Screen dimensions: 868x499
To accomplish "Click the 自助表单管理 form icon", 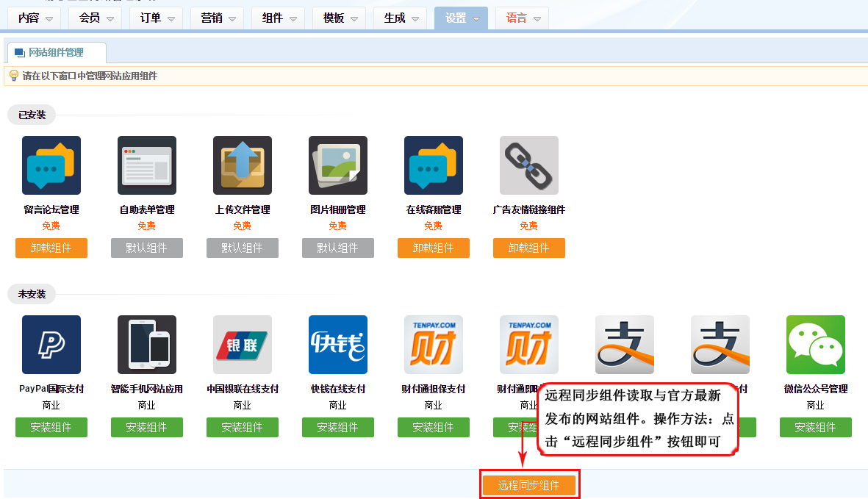I will pyautogui.click(x=147, y=165).
